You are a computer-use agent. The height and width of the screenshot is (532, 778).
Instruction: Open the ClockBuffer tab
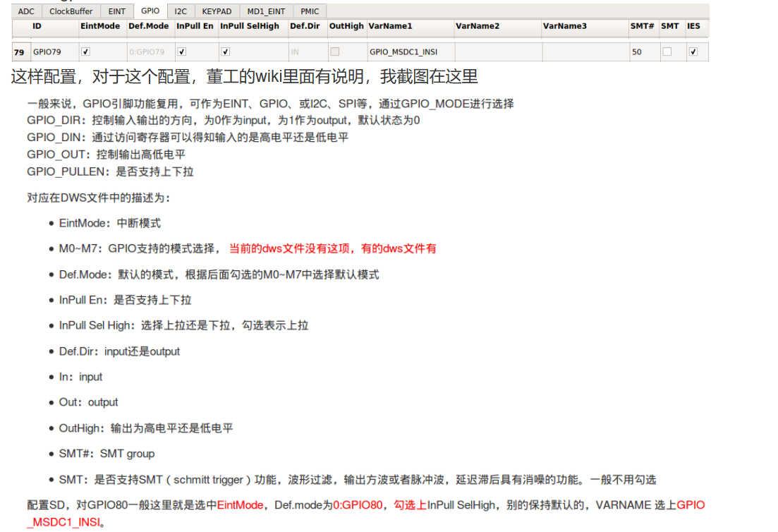[70, 11]
